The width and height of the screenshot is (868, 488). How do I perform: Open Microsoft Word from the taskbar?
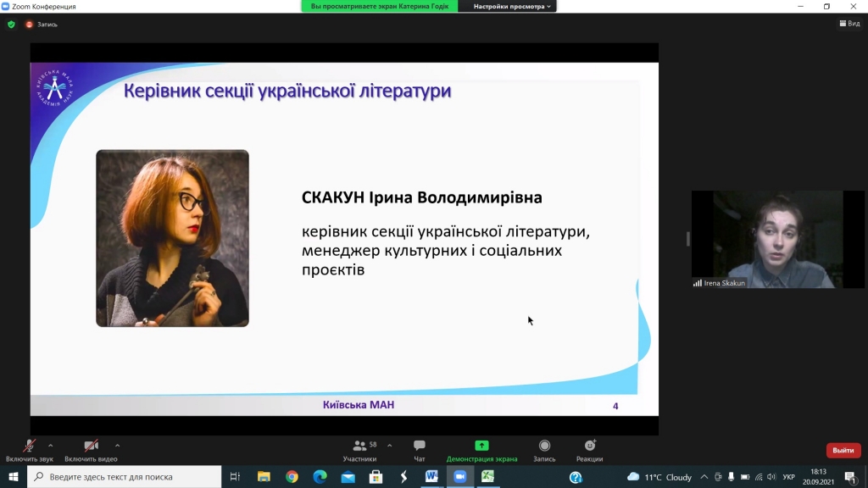point(431,477)
